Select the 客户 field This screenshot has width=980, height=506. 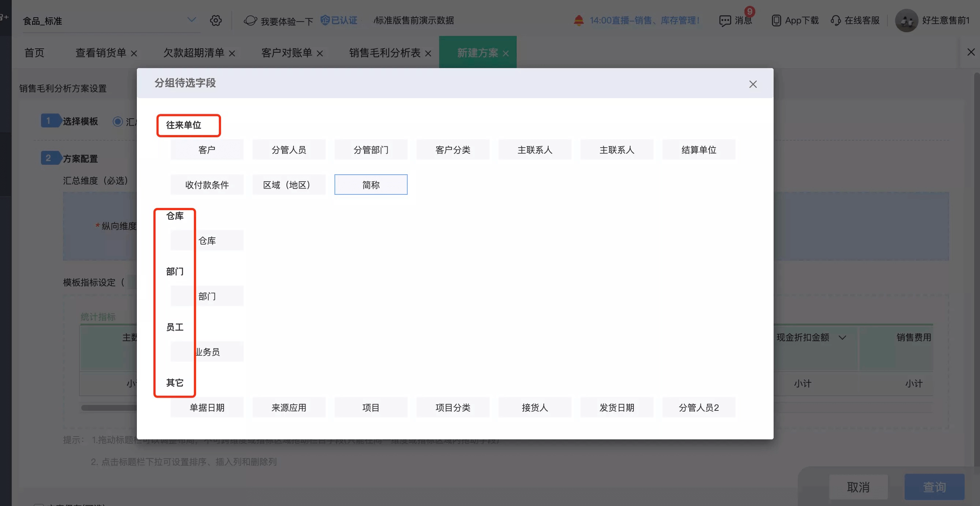(x=207, y=150)
